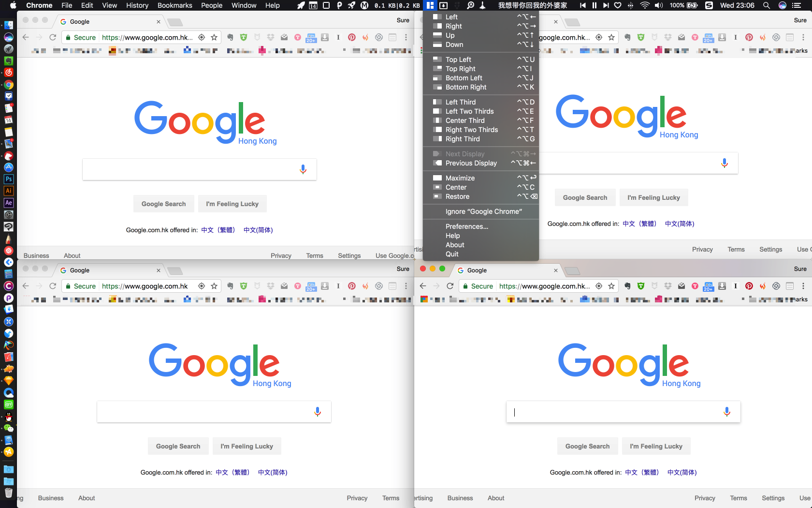Viewport: 812px width, 508px height.
Task: Choose 'Left Two Thirds' in the Spectacle menu
Action: click(x=481, y=111)
